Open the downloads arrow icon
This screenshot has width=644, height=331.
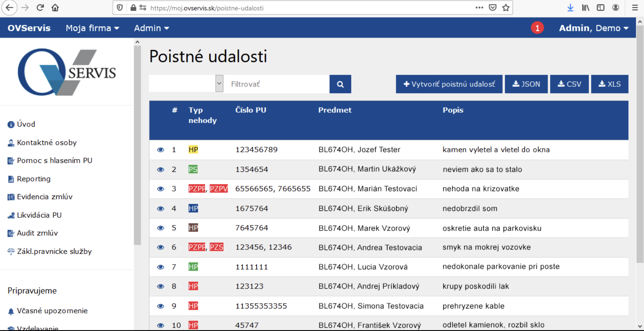pos(570,8)
